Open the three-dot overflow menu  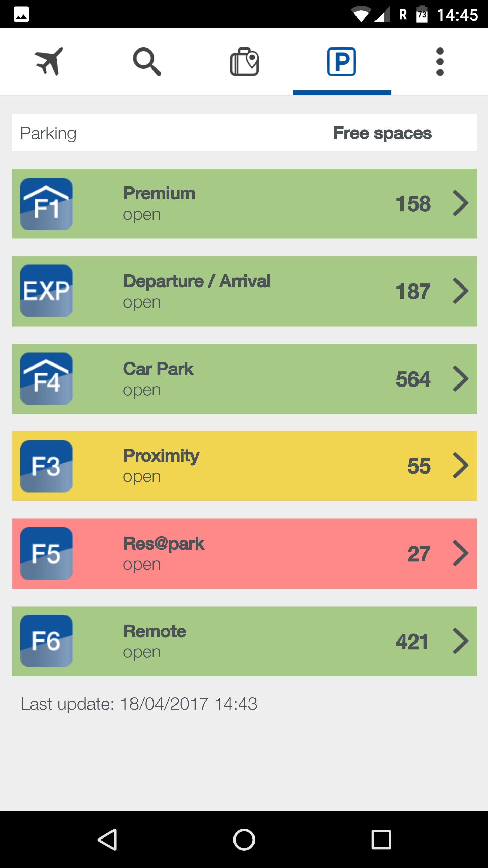(440, 62)
